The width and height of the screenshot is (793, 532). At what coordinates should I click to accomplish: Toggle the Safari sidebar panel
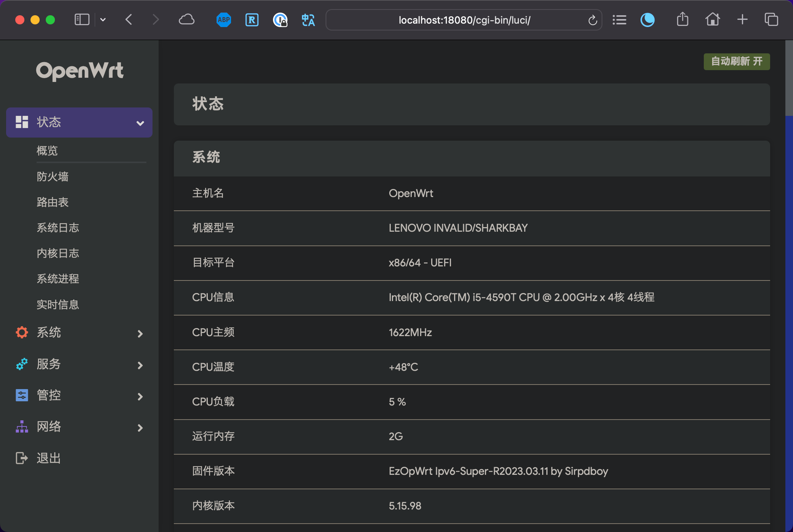point(82,19)
